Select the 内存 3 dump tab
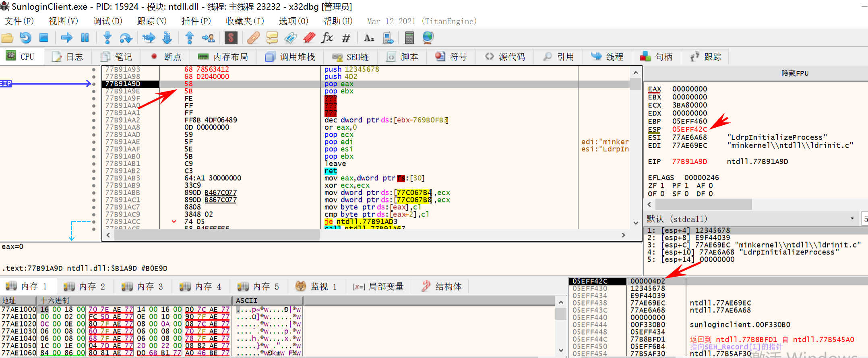This screenshot has height=358, width=868. click(x=143, y=286)
